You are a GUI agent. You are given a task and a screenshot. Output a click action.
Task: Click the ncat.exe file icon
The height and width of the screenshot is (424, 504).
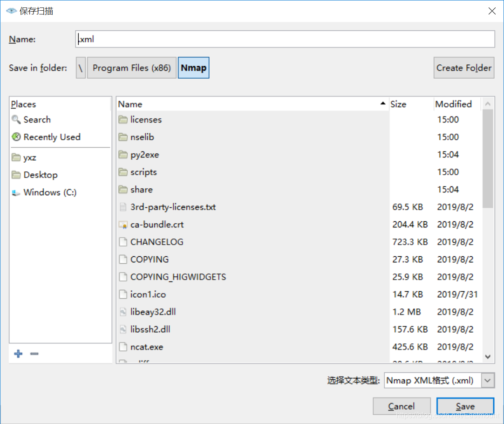pos(123,347)
